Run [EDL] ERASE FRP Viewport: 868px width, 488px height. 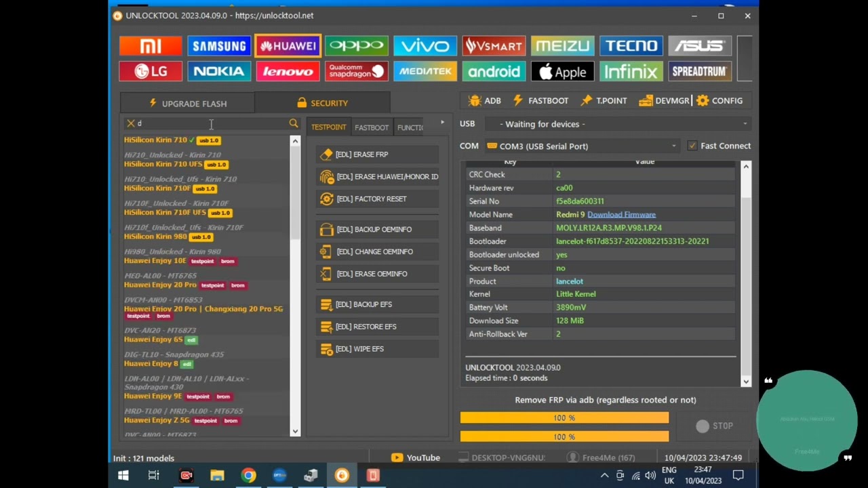click(x=377, y=155)
